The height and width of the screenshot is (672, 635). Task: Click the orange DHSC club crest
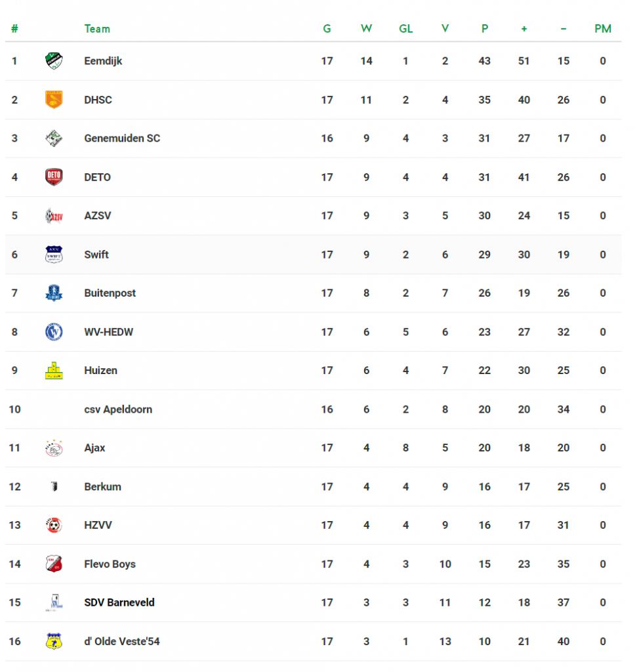tap(54, 100)
